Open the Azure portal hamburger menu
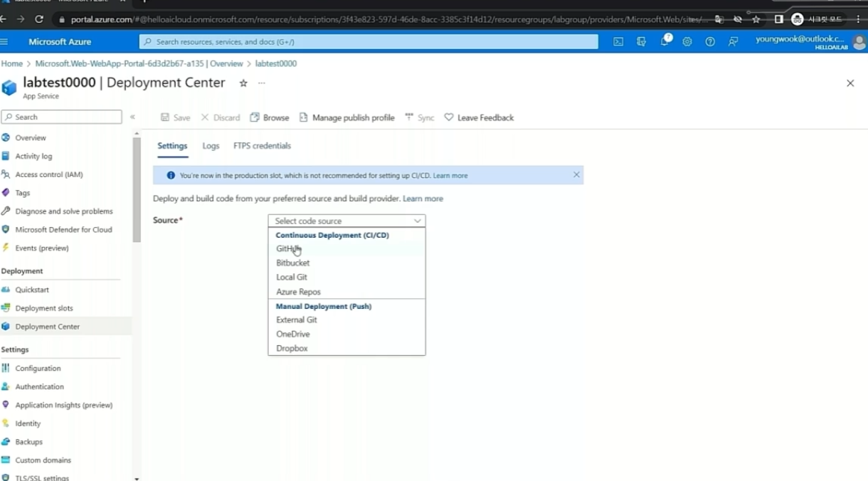 pyautogui.click(x=5, y=42)
